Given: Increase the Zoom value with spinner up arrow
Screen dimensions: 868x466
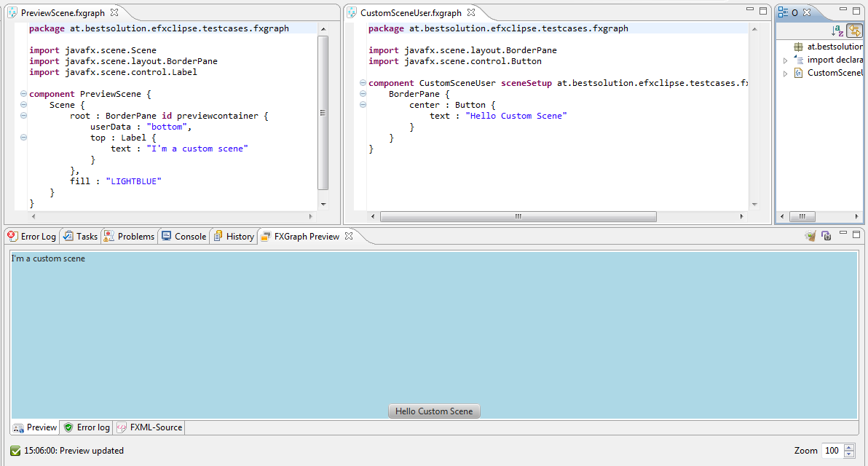Looking at the screenshot, I should point(849,447).
